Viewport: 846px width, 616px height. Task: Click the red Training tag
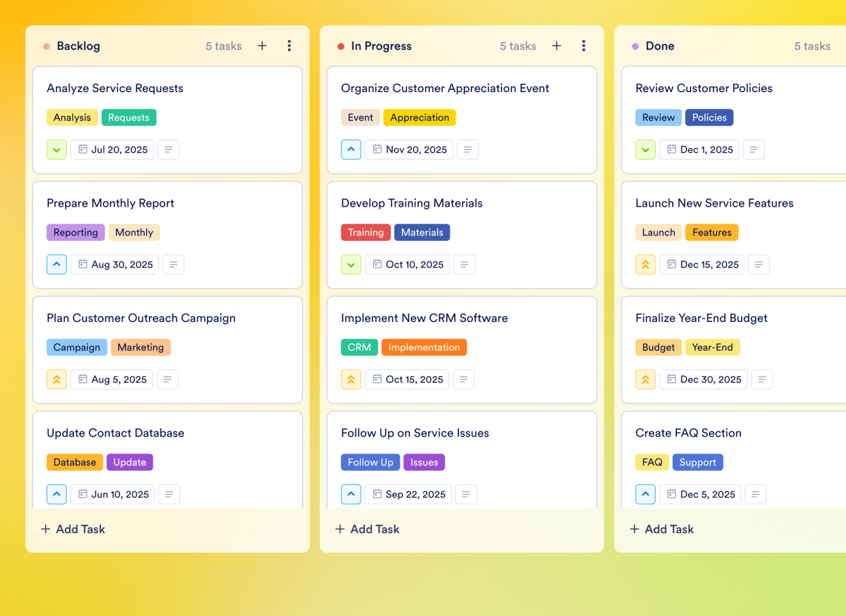pos(366,232)
